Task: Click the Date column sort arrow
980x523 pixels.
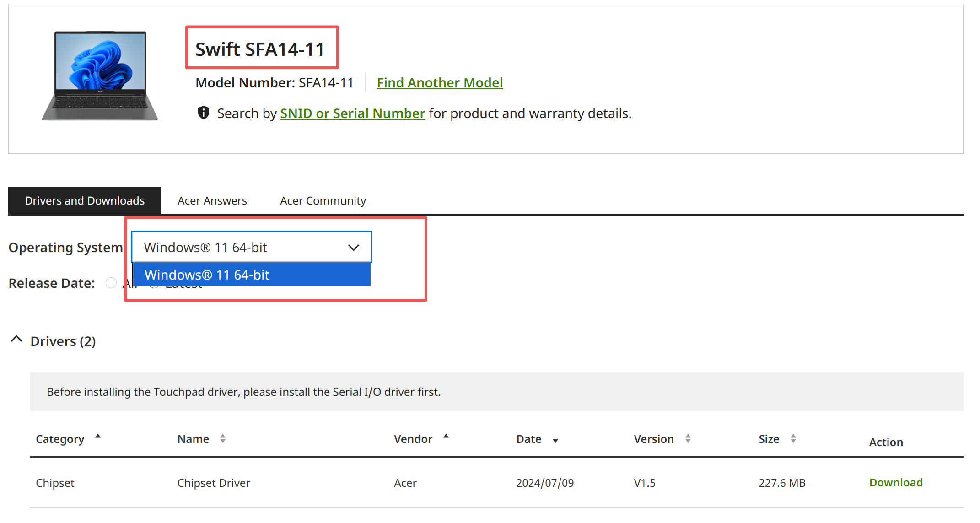Action: [x=555, y=441]
